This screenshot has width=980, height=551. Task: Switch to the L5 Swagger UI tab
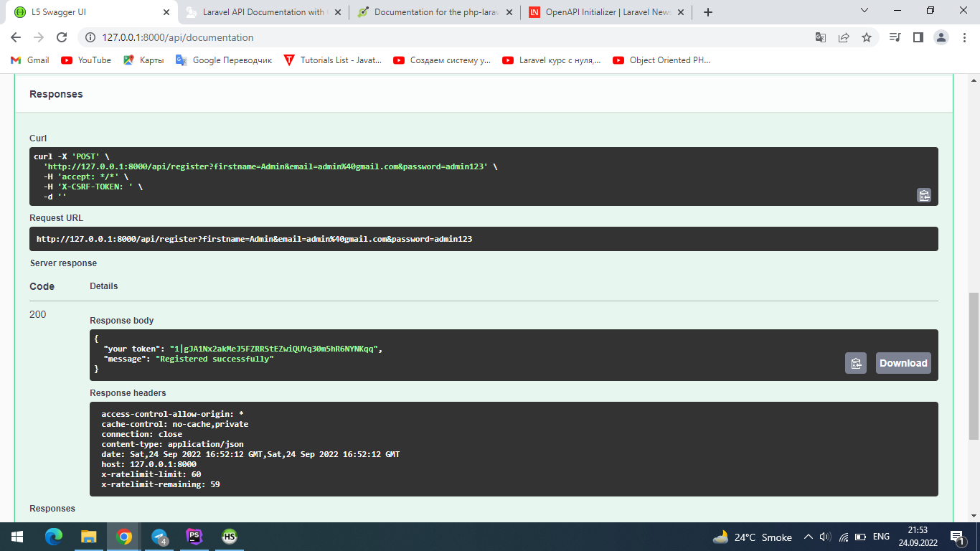tap(86, 11)
